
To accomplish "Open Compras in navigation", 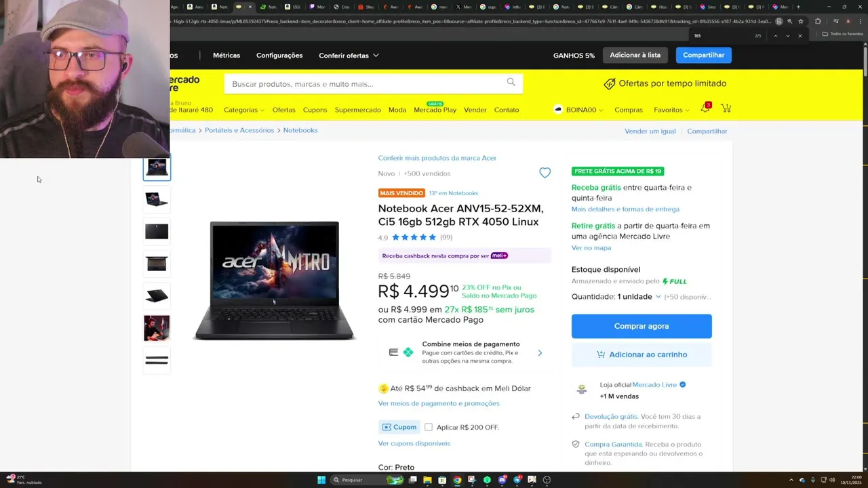I will pos(629,110).
